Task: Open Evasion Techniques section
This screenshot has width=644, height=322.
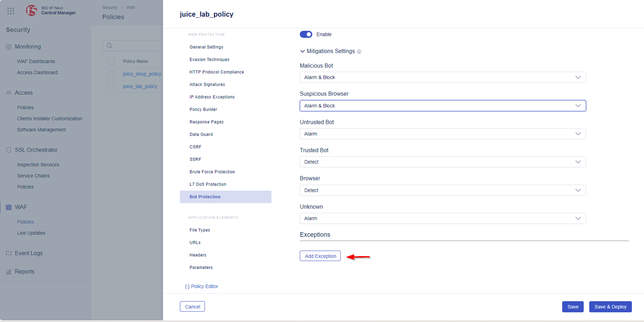Action: [x=209, y=60]
